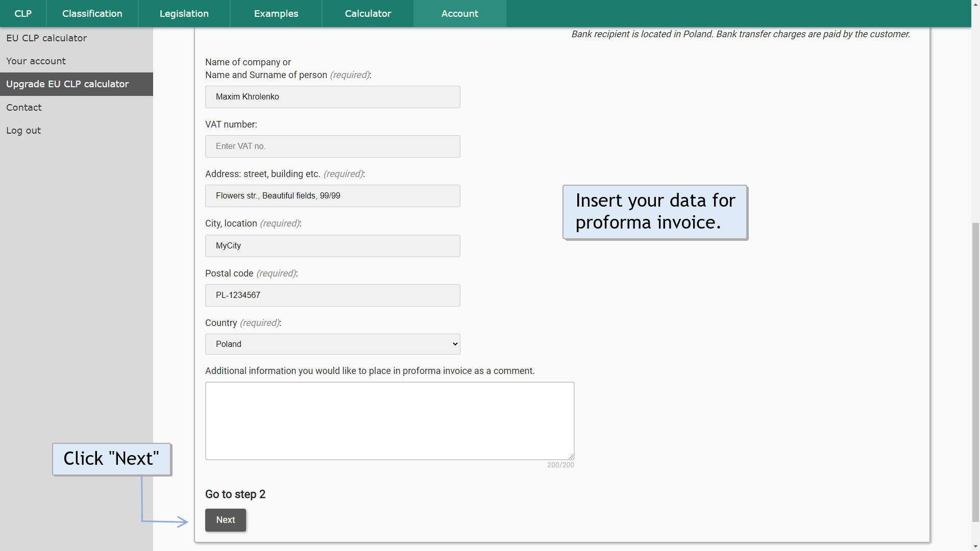The width and height of the screenshot is (980, 551).
Task: Click the 'Country (required):' label
Action: (x=243, y=323)
